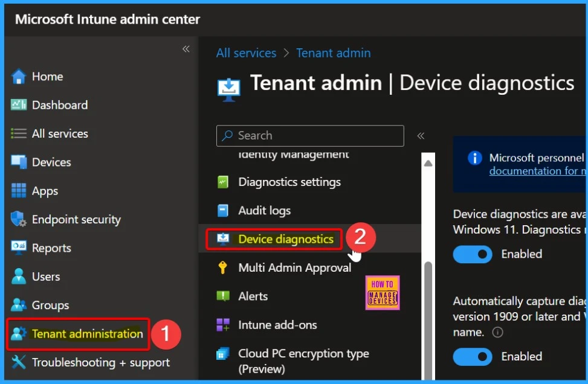Screen dimensions: 588x384
Task: Click the Diagnostics settings green icon
Action: tap(223, 182)
